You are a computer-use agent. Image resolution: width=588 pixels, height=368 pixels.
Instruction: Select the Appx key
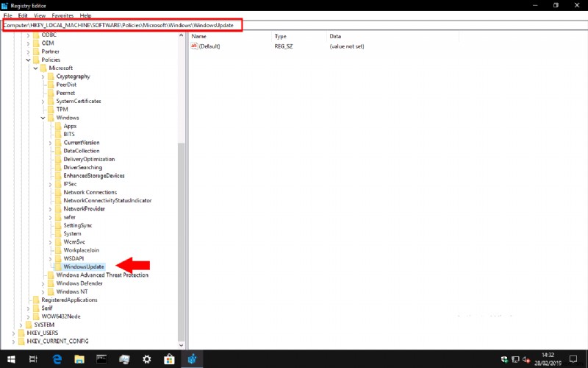pyautogui.click(x=70, y=126)
